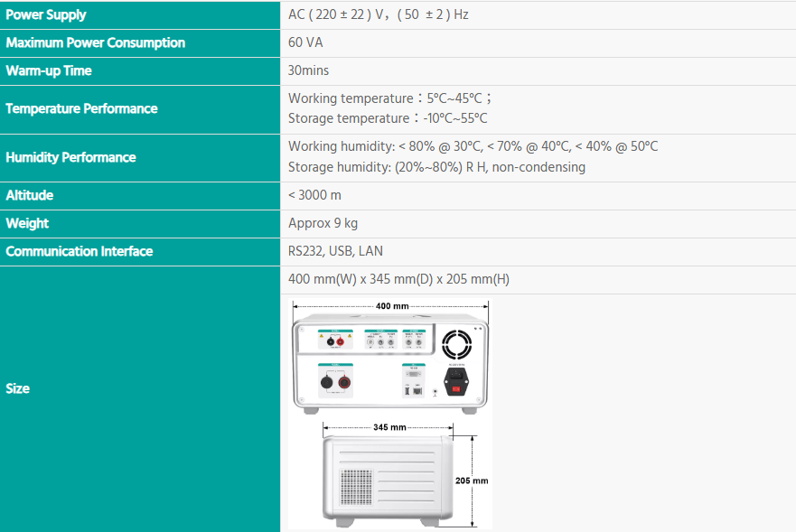Screen dimensions: 796x532
Task: Click the Communication Interface row label
Action: (x=80, y=251)
